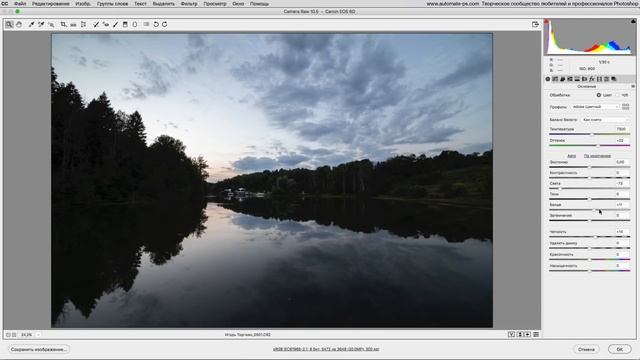Rotate image clockwise

point(164,24)
